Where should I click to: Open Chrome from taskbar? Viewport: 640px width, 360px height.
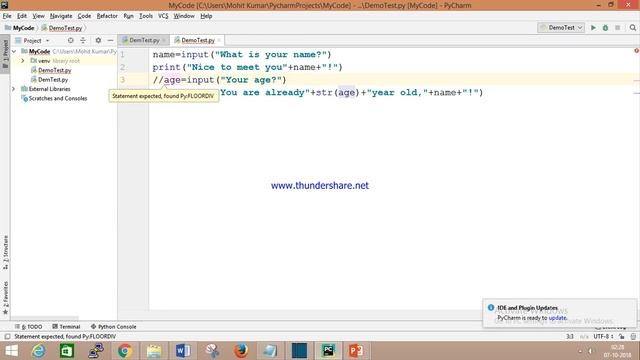pos(125,351)
